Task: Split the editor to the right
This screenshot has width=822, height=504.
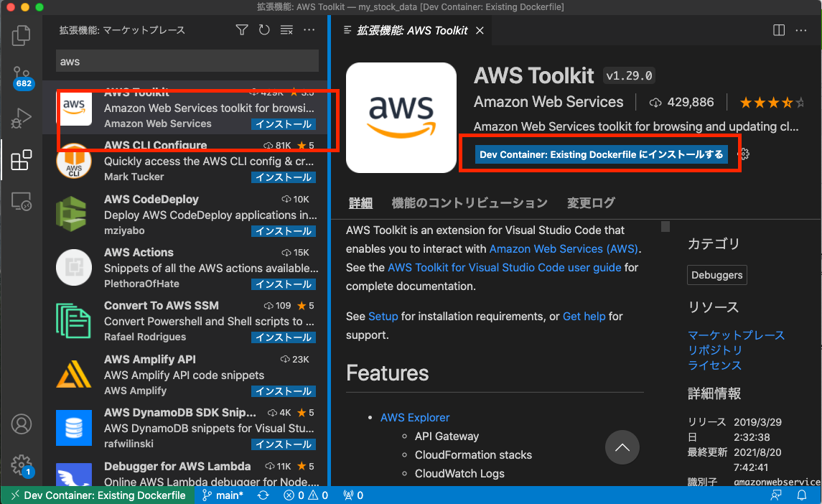Action: click(779, 30)
